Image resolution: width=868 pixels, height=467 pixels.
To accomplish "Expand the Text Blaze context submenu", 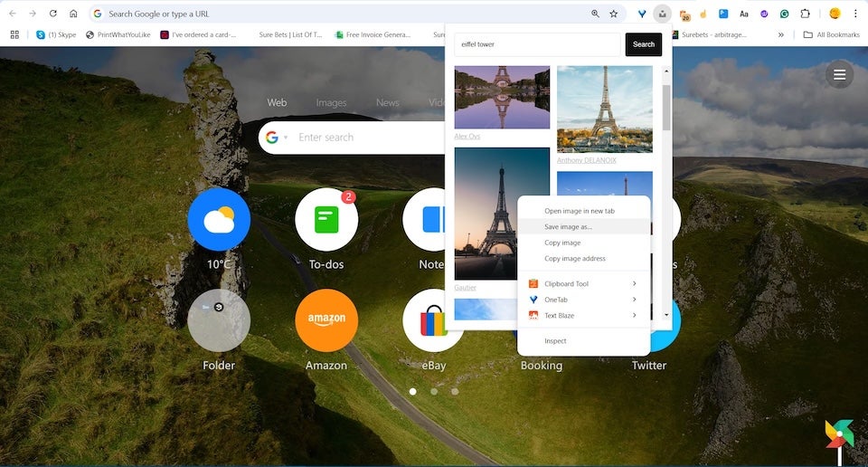I will (583, 316).
